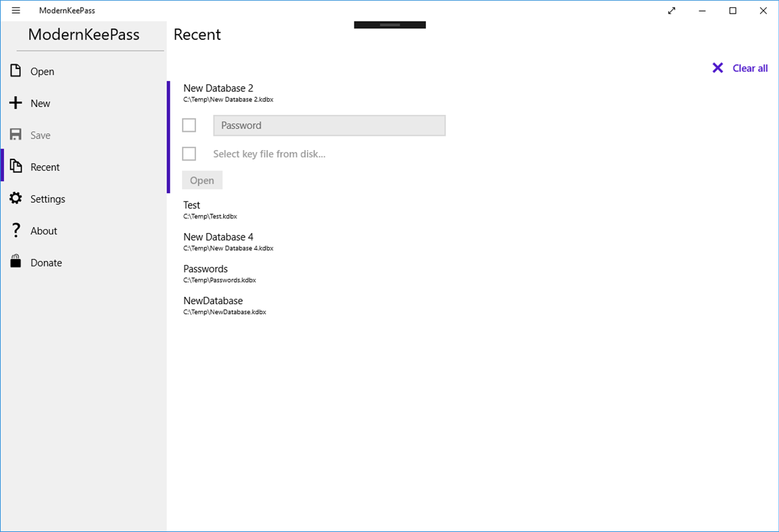The image size is (779, 532).
Task: Collapse the New Database 2 entry
Action: (x=218, y=88)
